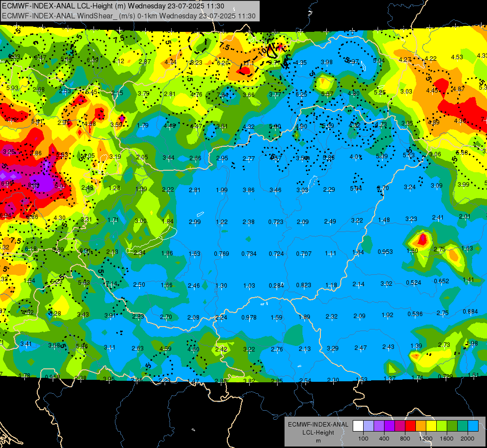Click the wind shear value '1.79'

tap(143, 125)
